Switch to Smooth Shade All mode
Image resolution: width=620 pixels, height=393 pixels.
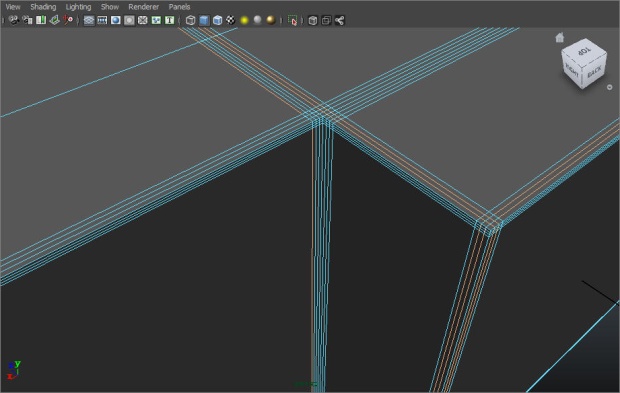point(204,20)
